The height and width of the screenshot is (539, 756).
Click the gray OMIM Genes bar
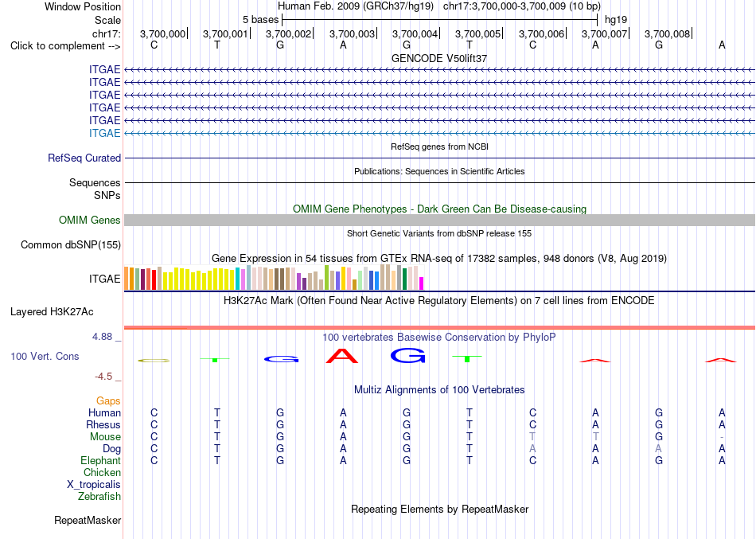coord(439,220)
